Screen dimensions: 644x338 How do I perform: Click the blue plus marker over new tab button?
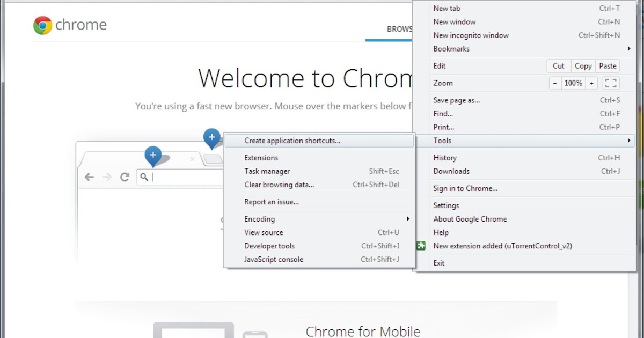pos(212,138)
